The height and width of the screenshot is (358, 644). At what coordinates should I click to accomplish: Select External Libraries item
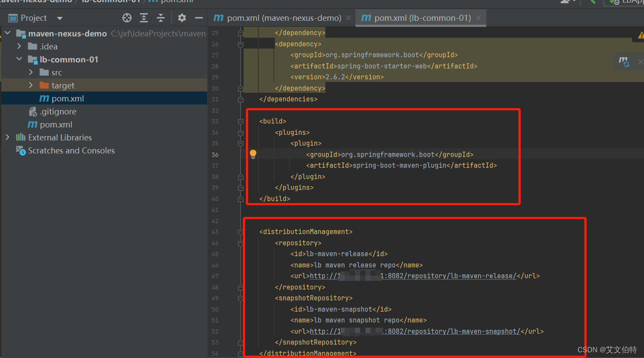pyautogui.click(x=60, y=137)
